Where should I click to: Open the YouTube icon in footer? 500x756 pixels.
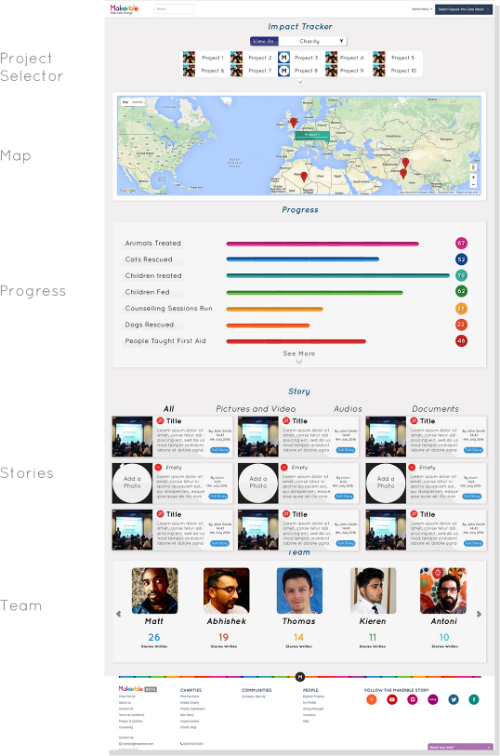coord(392,699)
